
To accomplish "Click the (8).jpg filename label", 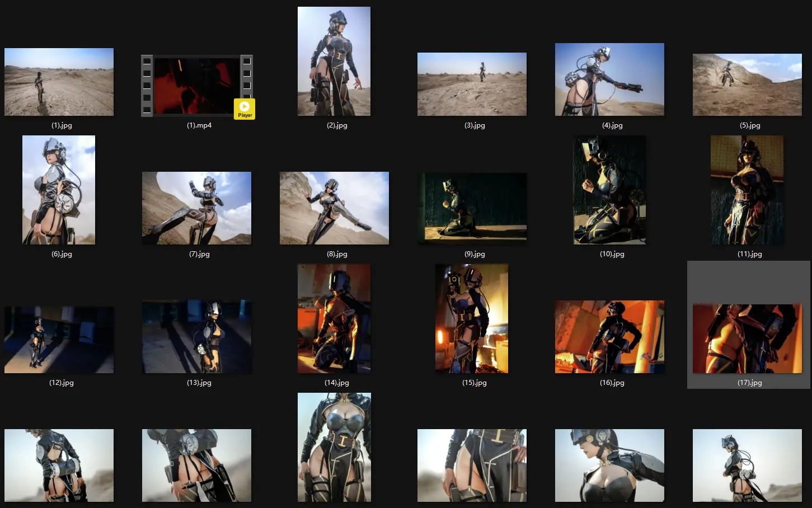I will [337, 254].
